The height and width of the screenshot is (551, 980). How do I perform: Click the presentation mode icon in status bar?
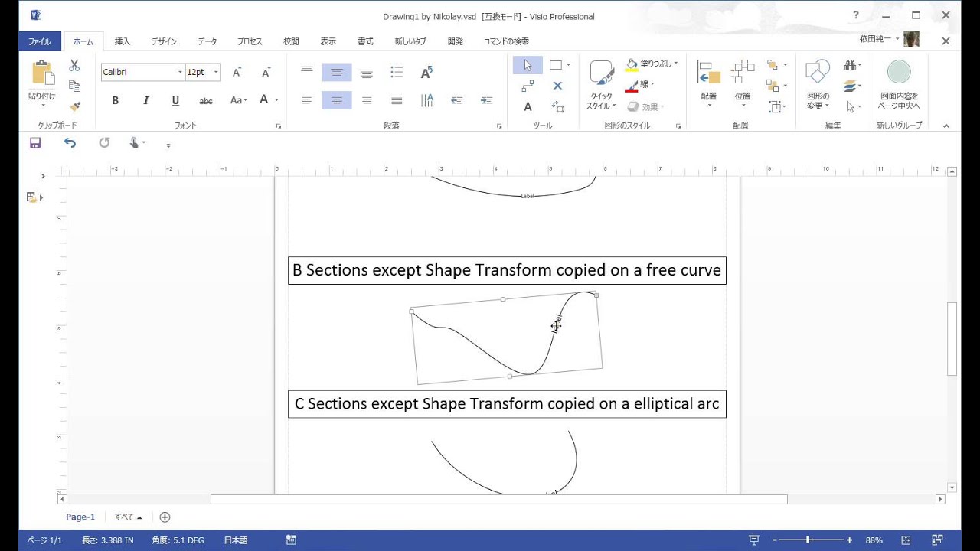pyautogui.click(x=754, y=540)
